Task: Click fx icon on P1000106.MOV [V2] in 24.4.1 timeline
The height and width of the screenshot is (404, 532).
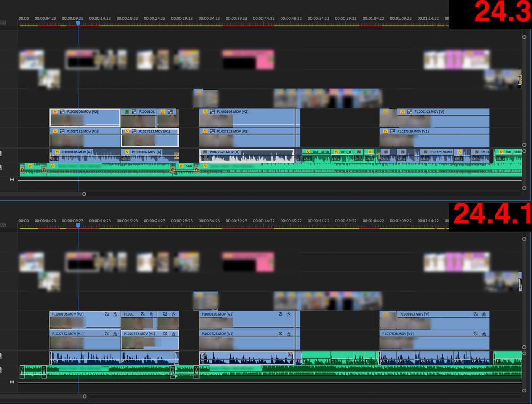Action: click(x=116, y=314)
